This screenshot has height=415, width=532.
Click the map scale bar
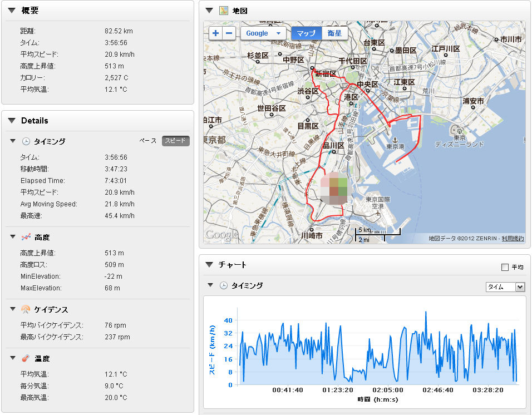click(x=378, y=235)
